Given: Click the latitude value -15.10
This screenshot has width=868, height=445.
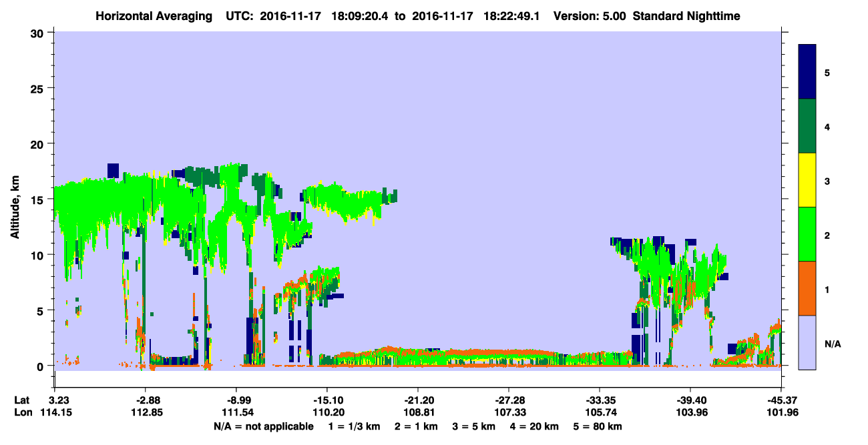Looking at the screenshot, I should pyautogui.click(x=327, y=400).
